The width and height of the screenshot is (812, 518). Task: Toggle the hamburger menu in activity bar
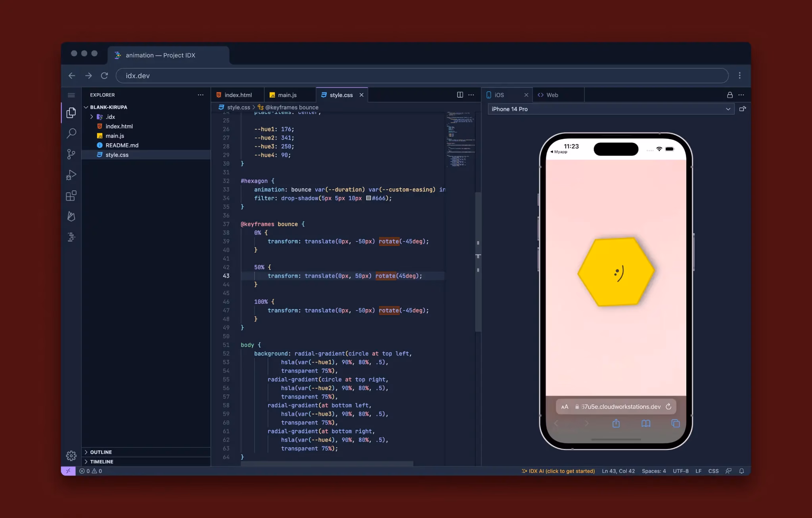[71, 95]
